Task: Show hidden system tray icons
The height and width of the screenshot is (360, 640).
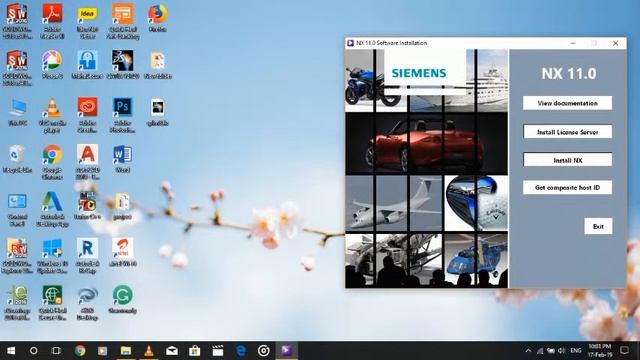Action: (528, 351)
